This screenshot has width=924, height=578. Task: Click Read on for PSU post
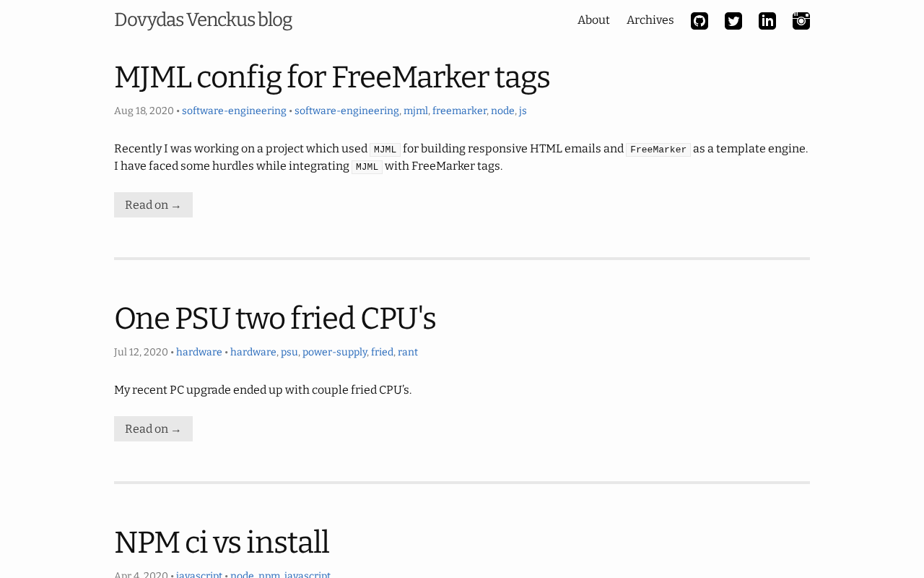click(153, 429)
